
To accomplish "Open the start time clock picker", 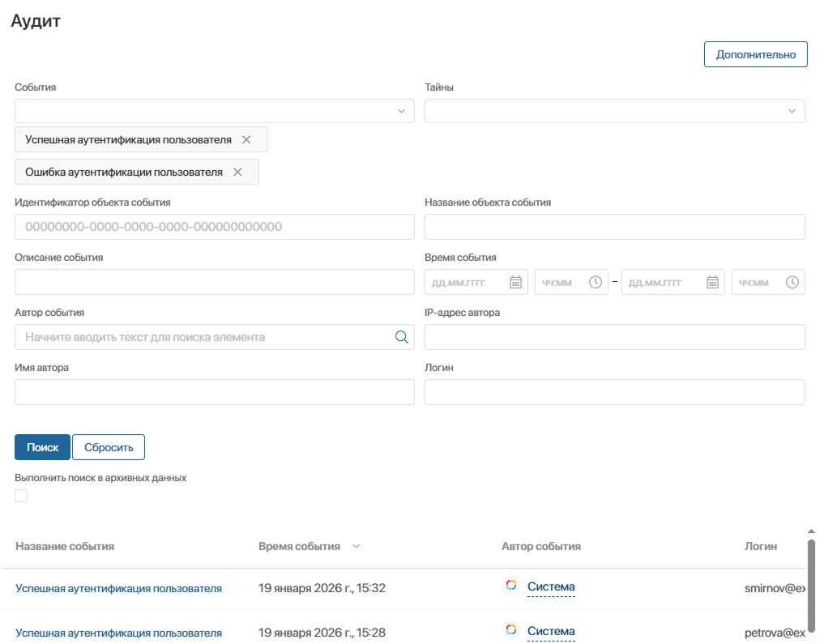I will tap(595, 282).
